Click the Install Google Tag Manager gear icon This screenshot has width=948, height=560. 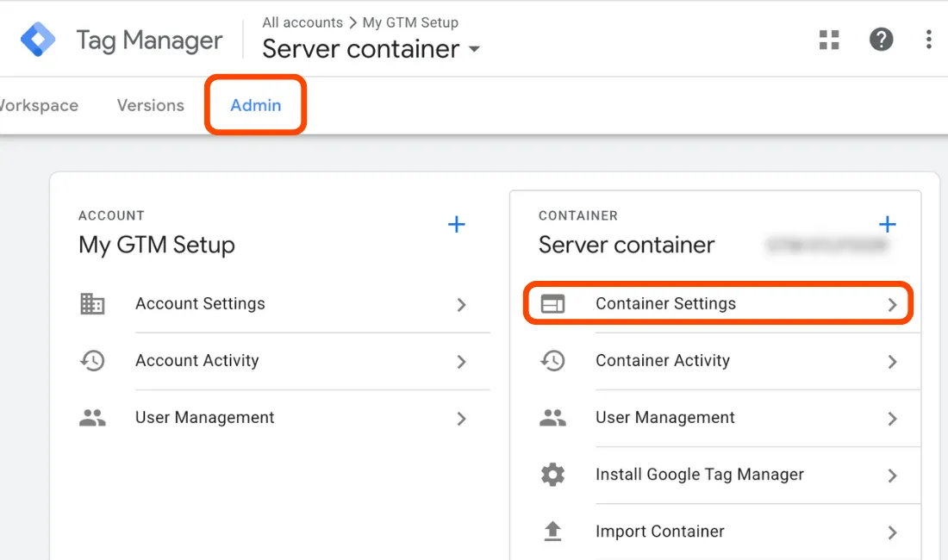tap(553, 475)
